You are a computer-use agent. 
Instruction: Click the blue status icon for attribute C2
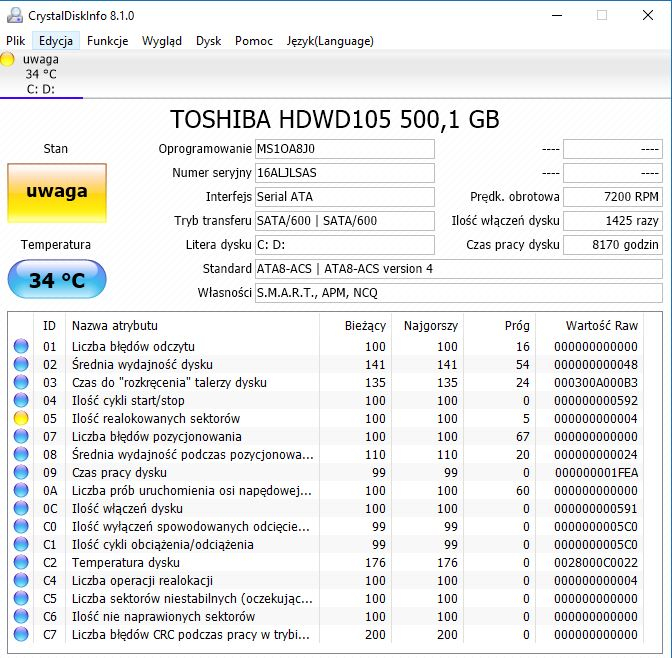point(21,562)
